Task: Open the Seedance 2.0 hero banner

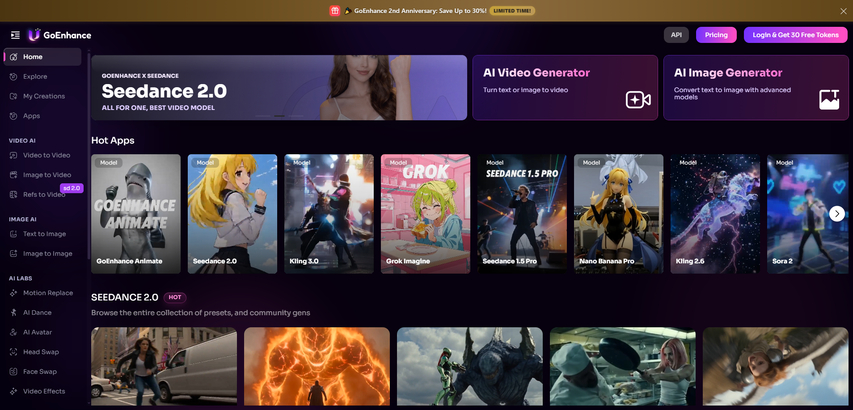Action: (x=279, y=88)
